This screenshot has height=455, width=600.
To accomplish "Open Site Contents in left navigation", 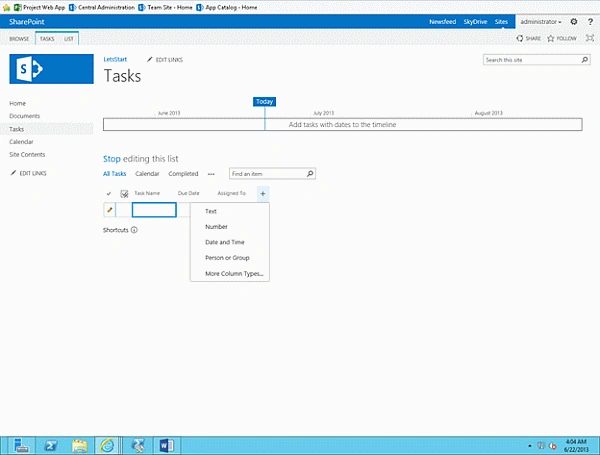I will 27,155.
